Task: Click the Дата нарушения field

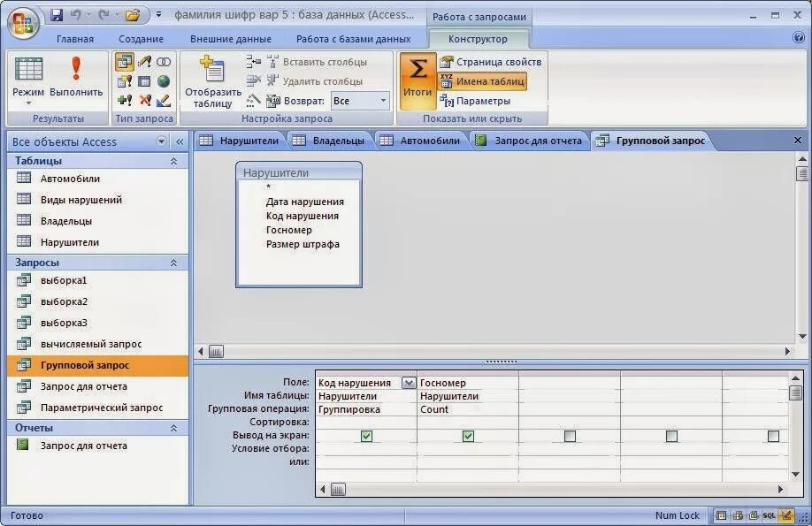Action: point(305,202)
